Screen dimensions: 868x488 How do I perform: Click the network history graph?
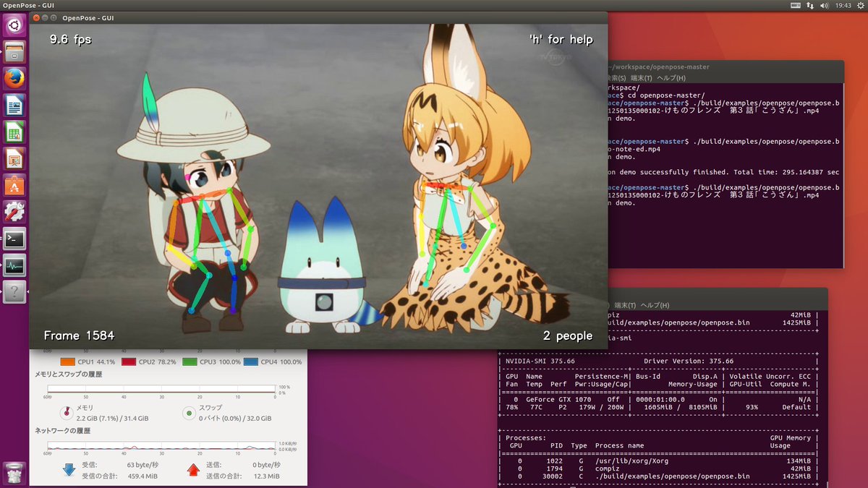click(x=161, y=446)
